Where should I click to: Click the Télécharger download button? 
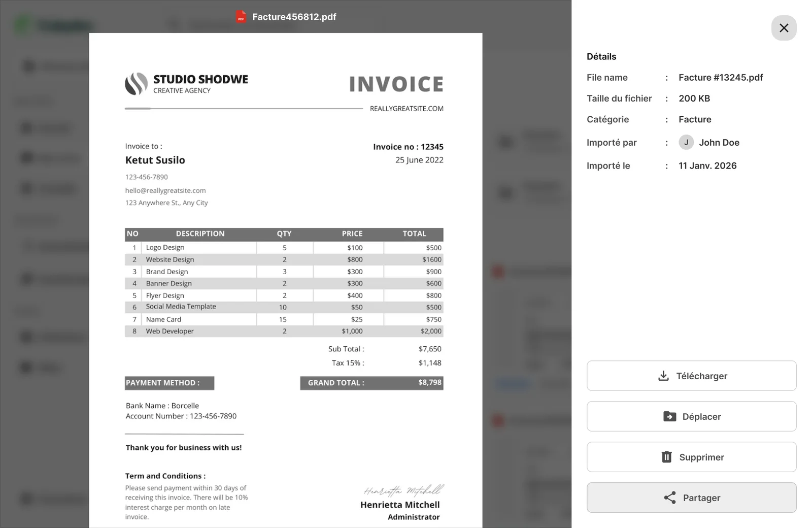[691, 376]
